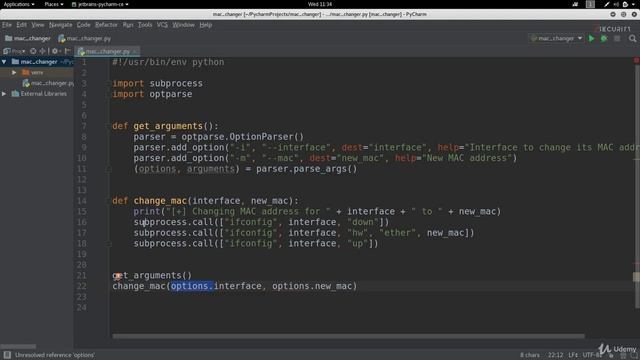This screenshot has width=640, height=360.
Task: Run the mac_changer configuration with green play button
Action: (591, 38)
